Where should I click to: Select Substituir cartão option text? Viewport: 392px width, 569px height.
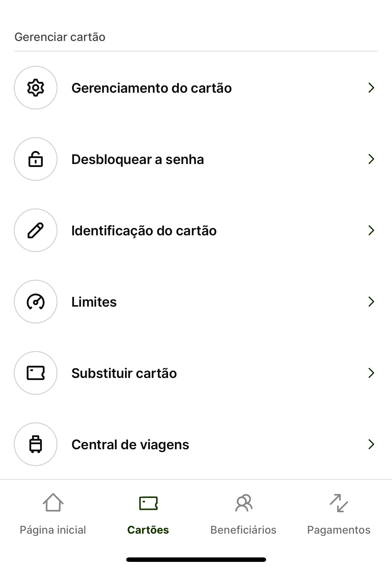tap(124, 373)
